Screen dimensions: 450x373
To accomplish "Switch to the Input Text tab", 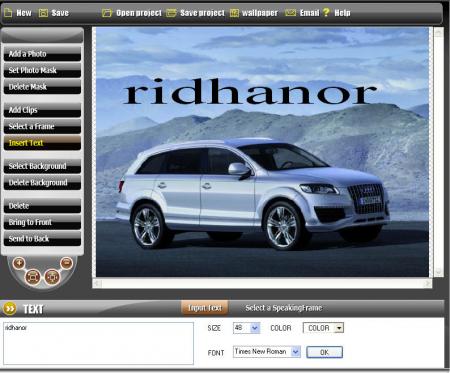I will [x=205, y=308].
